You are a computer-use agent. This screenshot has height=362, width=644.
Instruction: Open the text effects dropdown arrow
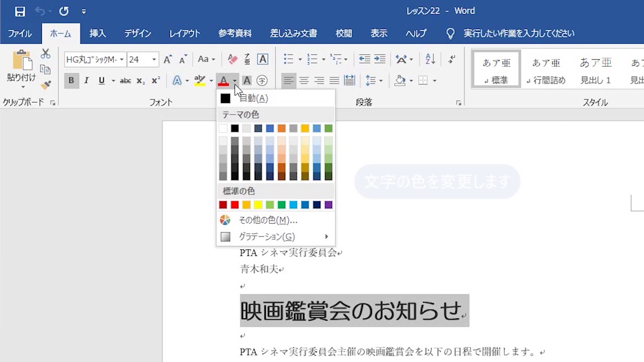[x=187, y=80]
